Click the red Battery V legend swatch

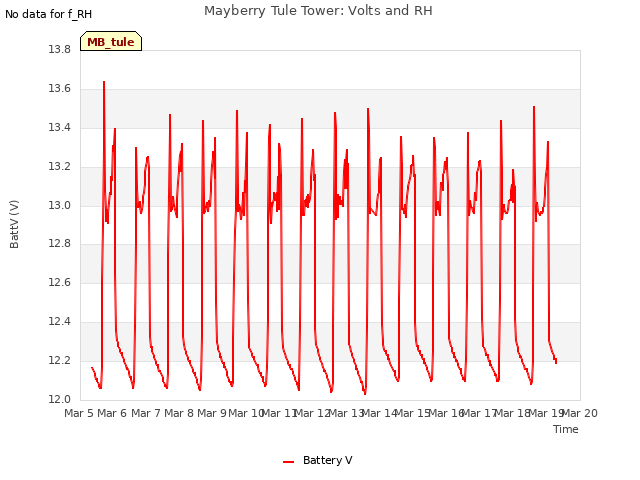pos(289,462)
